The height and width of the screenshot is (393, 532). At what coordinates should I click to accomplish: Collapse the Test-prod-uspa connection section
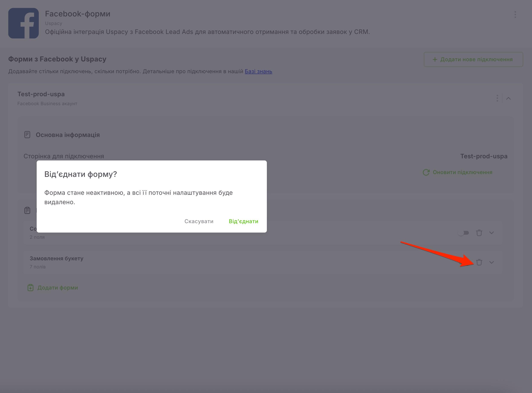[509, 98]
